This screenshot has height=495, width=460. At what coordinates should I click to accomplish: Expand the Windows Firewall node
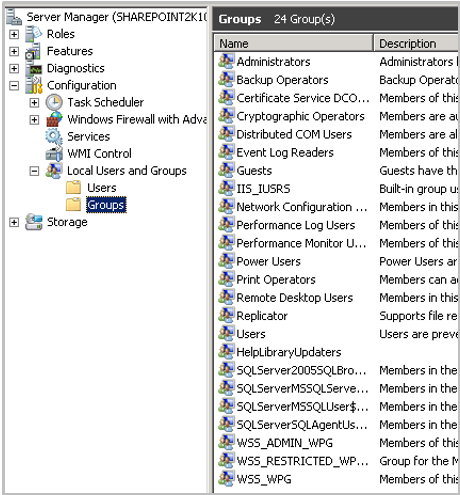click(34, 120)
